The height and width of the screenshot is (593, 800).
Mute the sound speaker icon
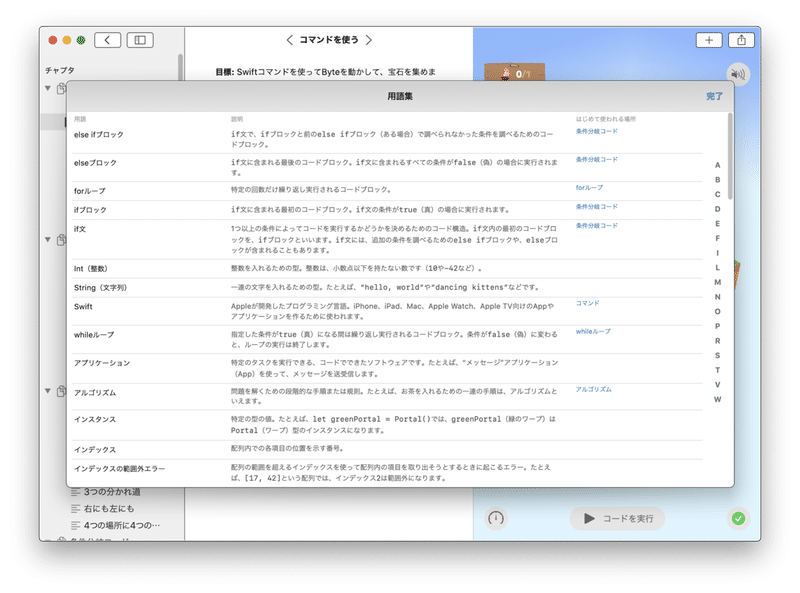click(738, 75)
